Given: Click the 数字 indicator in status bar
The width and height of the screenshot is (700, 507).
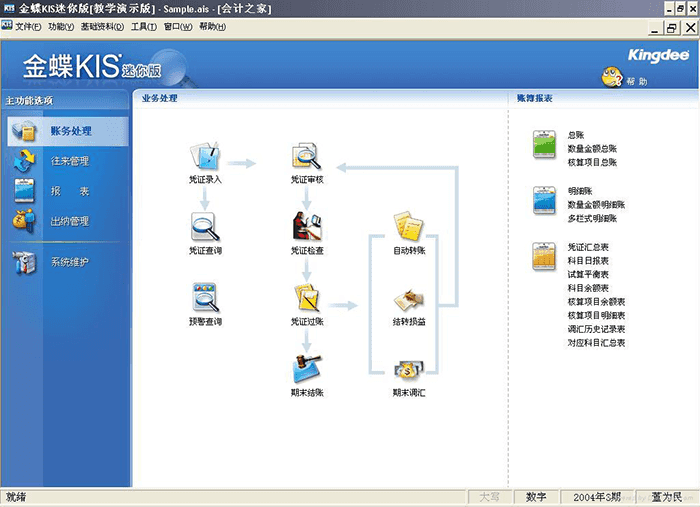Looking at the screenshot, I should coord(536,497).
